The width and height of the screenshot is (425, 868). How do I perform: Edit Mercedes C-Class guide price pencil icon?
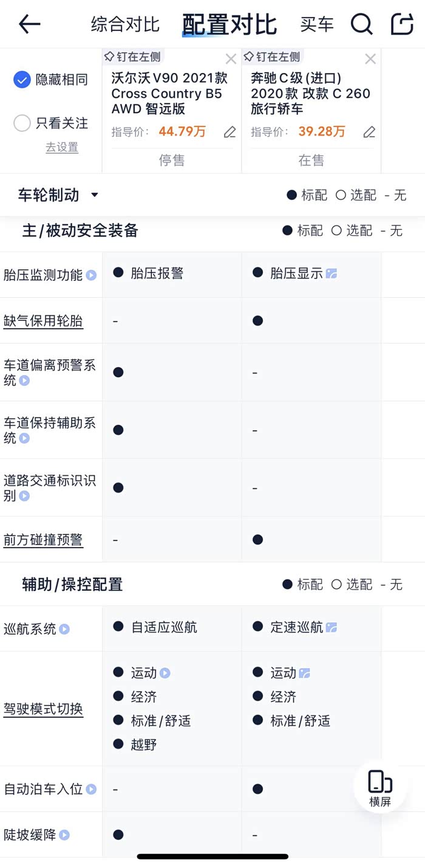click(x=369, y=132)
